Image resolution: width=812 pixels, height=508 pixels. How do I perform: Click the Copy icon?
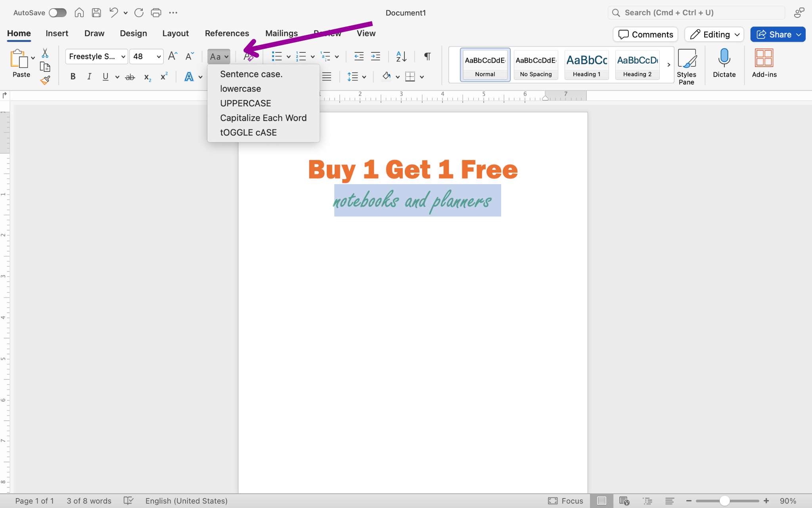45,67
